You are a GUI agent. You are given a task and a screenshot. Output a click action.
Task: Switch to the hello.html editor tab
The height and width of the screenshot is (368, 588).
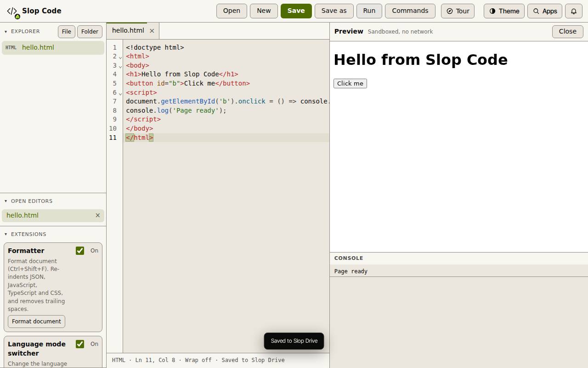click(128, 30)
